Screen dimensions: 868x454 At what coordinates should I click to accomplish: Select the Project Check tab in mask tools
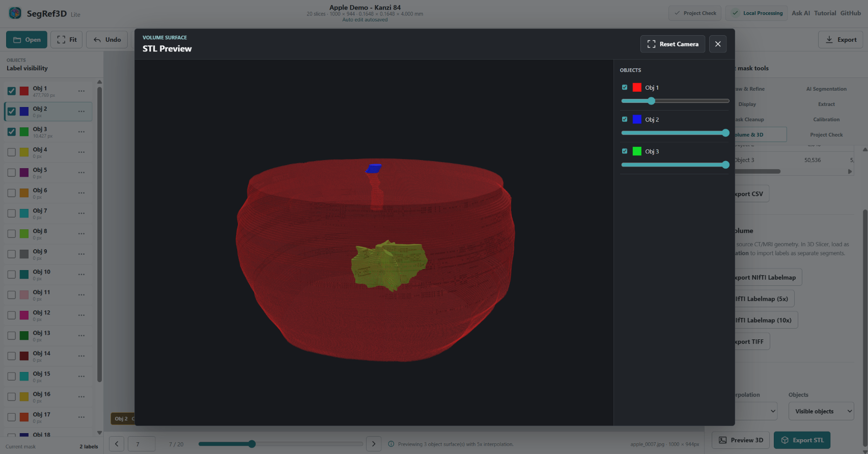[x=826, y=135]
